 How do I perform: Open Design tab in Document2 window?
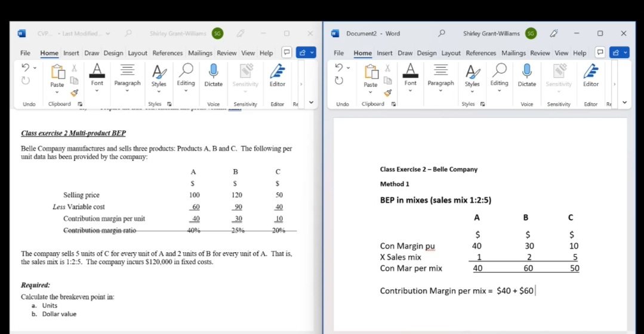(427, 53)
